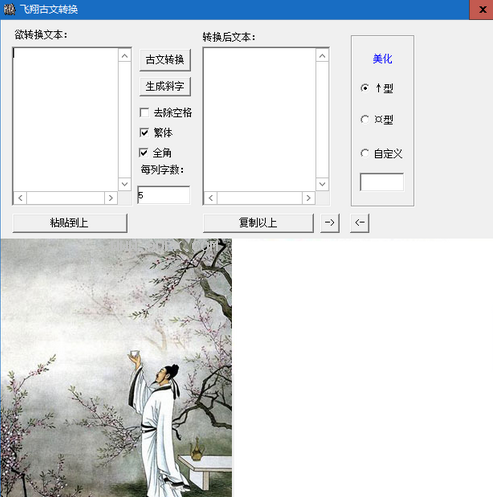493x497 pixels.
Task: Click output text box scroll-right arrow
Action: coord(308,198)
